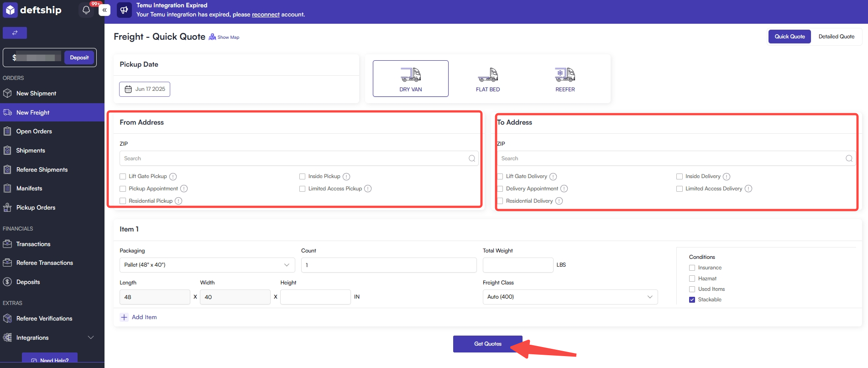Click the swap arrows button in sidebar
The image size is (868, 368).
pyautogui.click(x=15, y=33)
